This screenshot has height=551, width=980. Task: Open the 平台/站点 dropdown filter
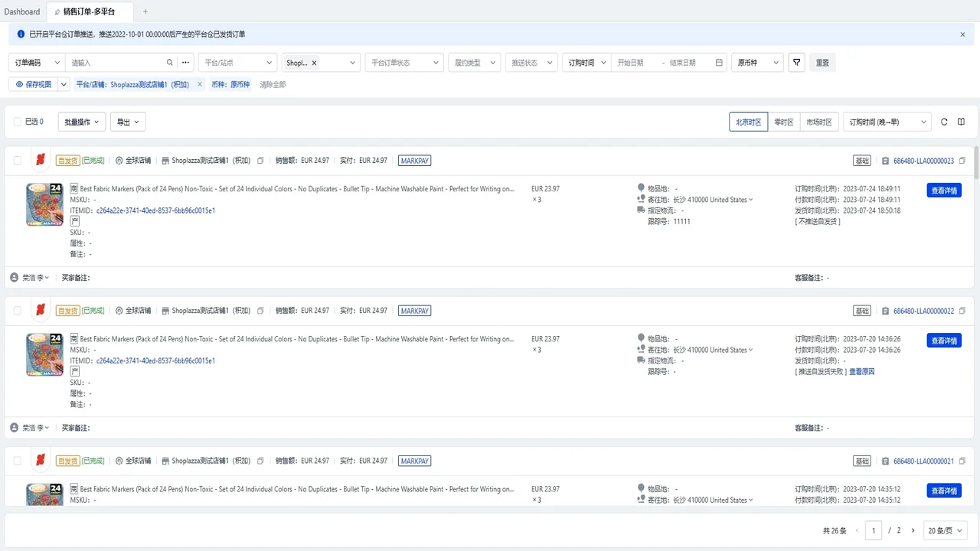[237, 62]
